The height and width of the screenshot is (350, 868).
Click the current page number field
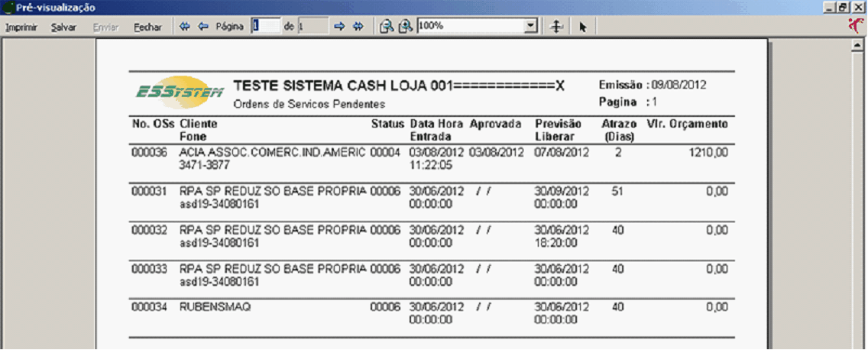tap(266, 26)
